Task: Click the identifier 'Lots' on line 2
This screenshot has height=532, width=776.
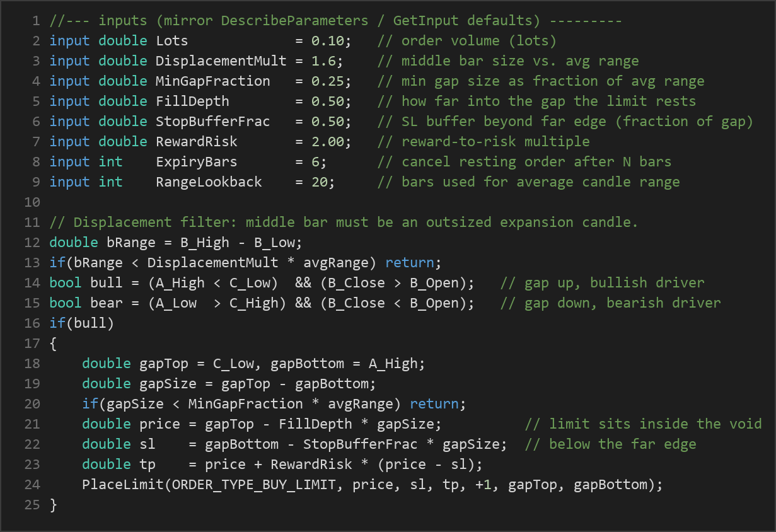Action: [172, 41]
